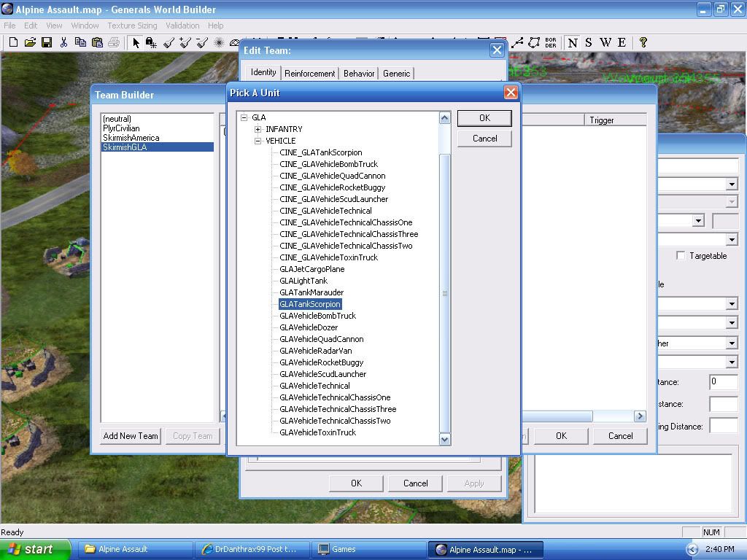
Task: Select the brush plus tool
Action: (185, 43)
